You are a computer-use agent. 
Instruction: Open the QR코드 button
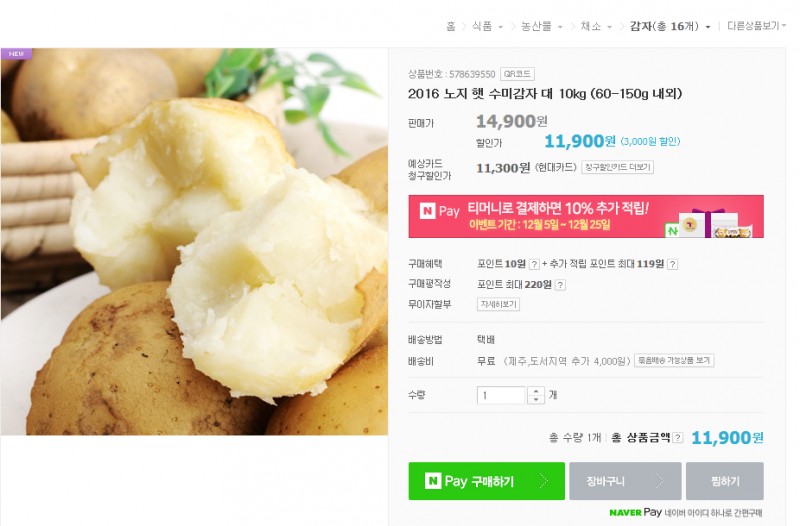coord(517,74)
